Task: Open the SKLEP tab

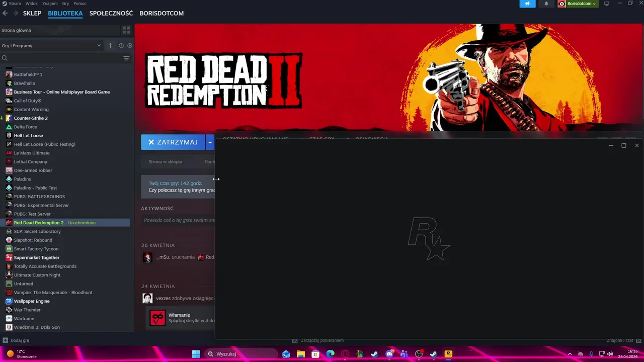Action: (32, 13)
